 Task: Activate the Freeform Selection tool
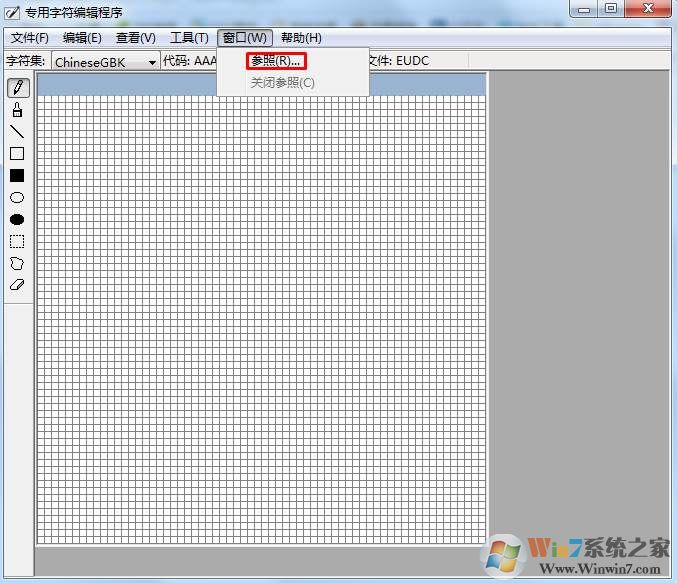17,264
